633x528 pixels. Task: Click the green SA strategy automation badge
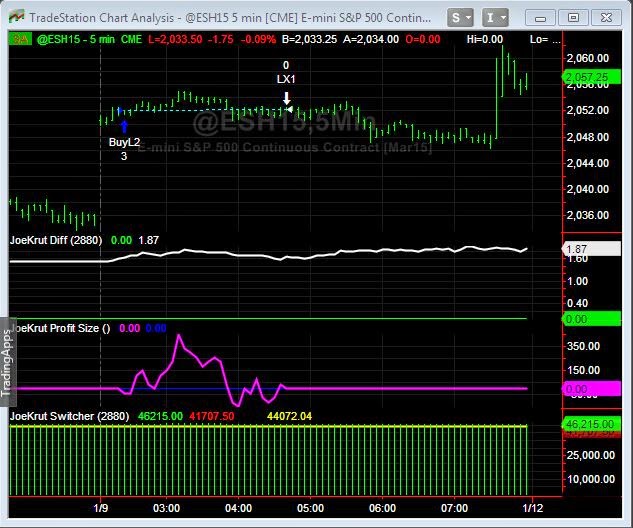pyautogui.click(x=20, y=39)
